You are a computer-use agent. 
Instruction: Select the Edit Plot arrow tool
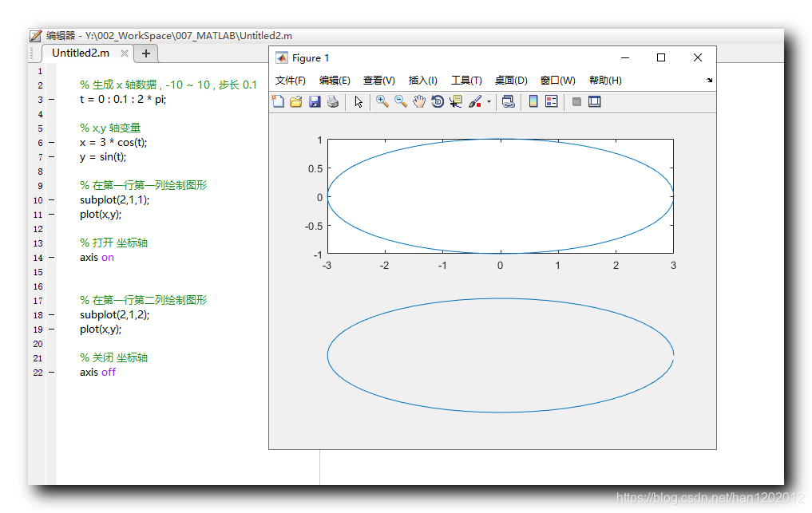coord(358,101)
